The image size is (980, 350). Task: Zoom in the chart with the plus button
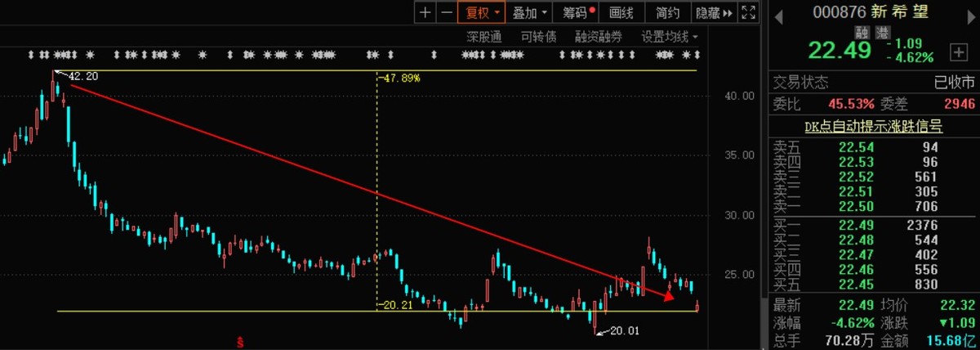click(x=425, y=12)
